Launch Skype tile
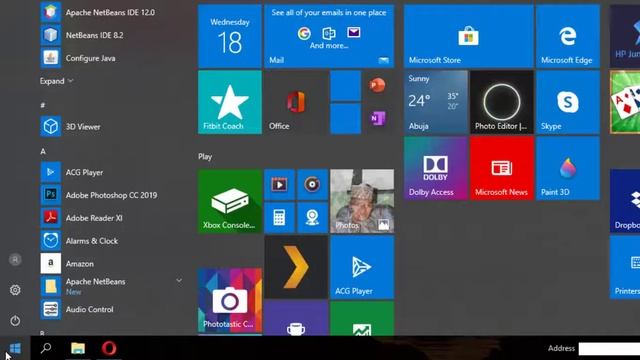 pos(568,102)
